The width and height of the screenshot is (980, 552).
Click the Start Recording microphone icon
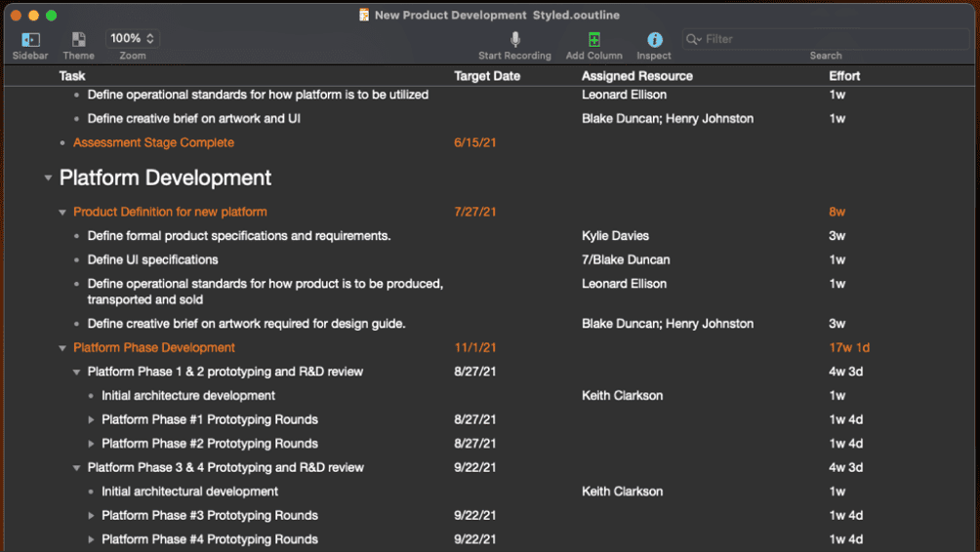coord(515,39)
